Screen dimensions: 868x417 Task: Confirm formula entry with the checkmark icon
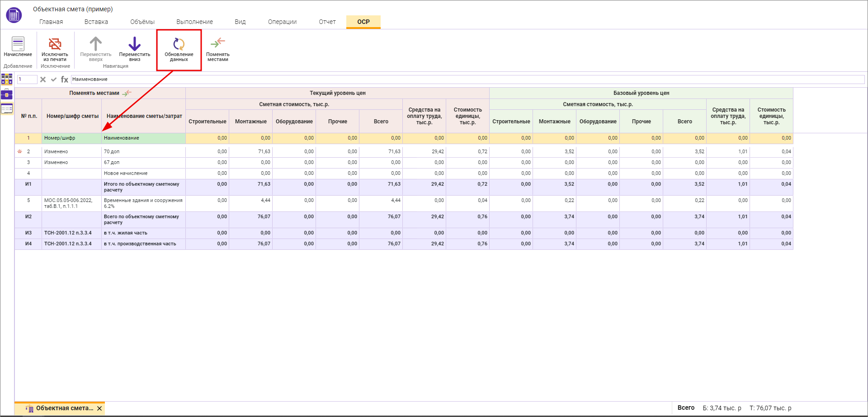54,80
